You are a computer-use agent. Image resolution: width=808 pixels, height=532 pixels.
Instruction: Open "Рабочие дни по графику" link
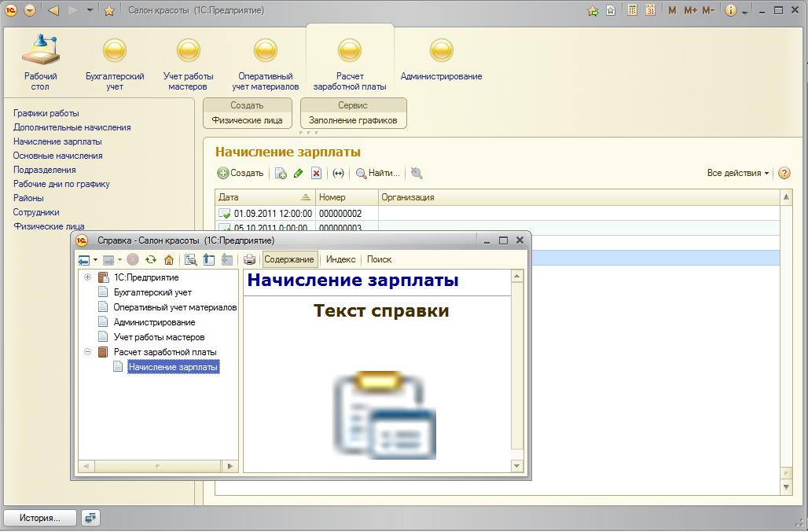61,184
